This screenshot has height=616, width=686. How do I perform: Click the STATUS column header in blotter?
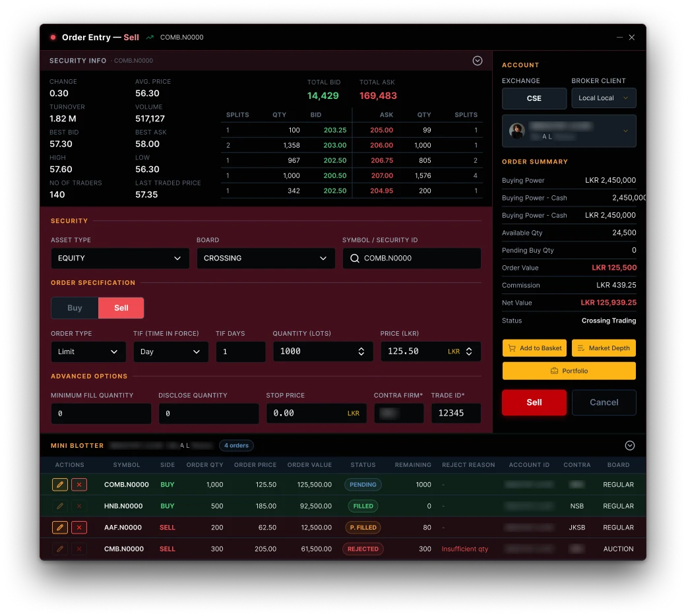coord(363,465)
